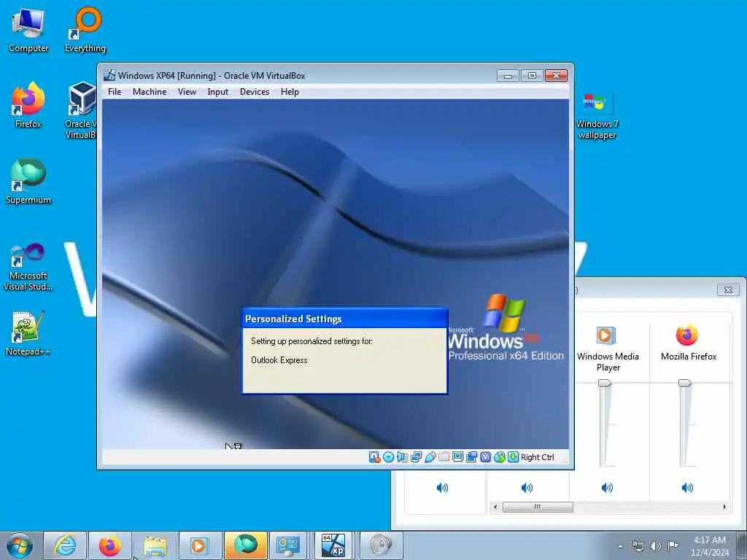
Task: Adjust the Mozilla Firefox volume slider
Action: click(684, 382)
